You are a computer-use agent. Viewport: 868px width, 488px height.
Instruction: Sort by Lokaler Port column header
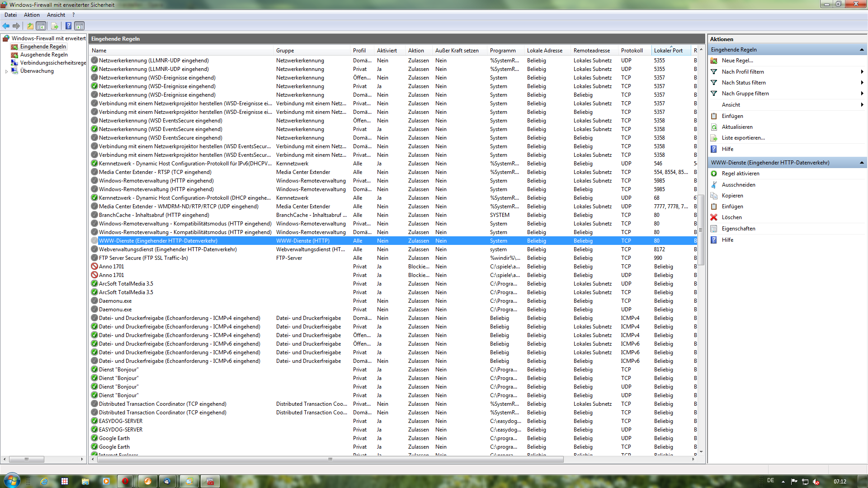pyautogui.click(x=671, y=51)
